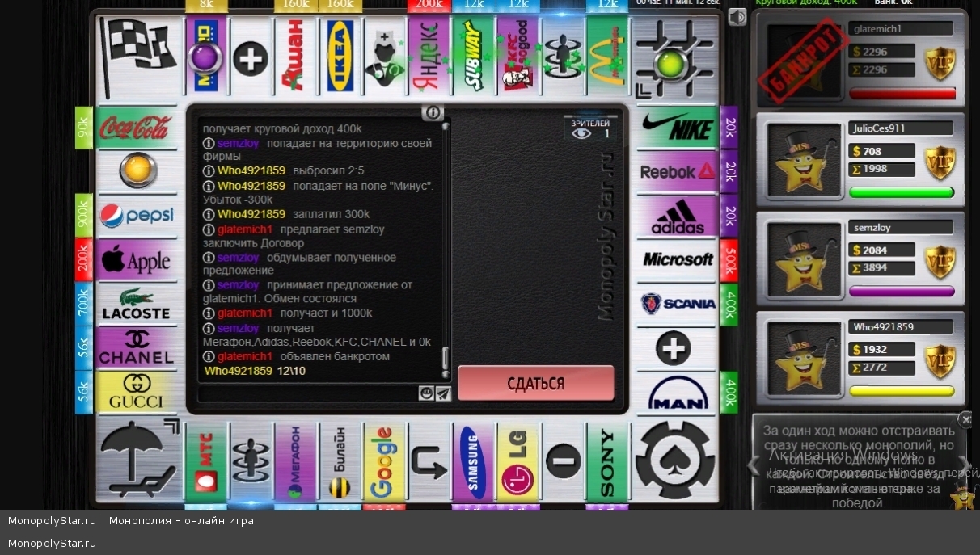Select the Subway company cell

pyautogui.click(x=474, y=57)
